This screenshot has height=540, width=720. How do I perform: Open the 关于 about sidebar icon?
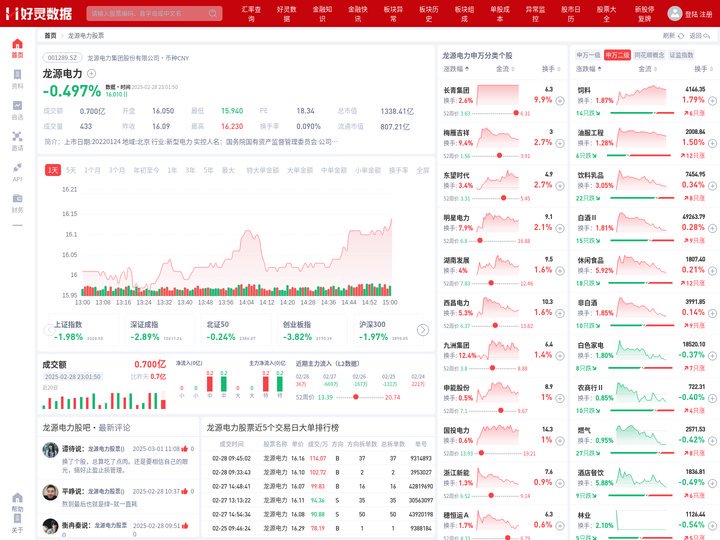point(17,518)
